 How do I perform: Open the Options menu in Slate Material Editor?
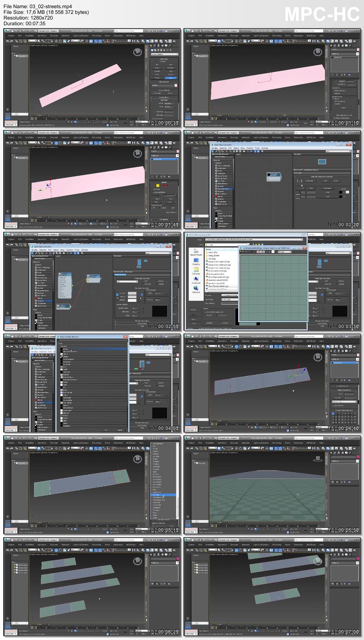(x=250, y=148)
